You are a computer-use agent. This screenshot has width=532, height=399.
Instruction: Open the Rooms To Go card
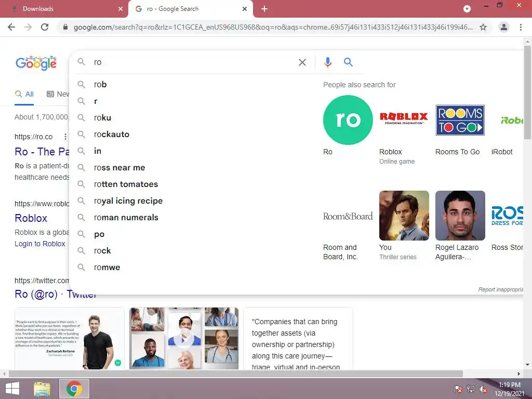click(x=460, y=126)
